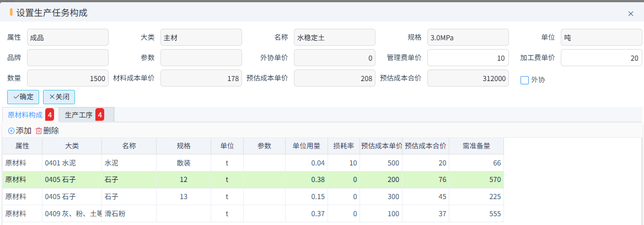Toggle the 外协 checkbox

[525, 80]
